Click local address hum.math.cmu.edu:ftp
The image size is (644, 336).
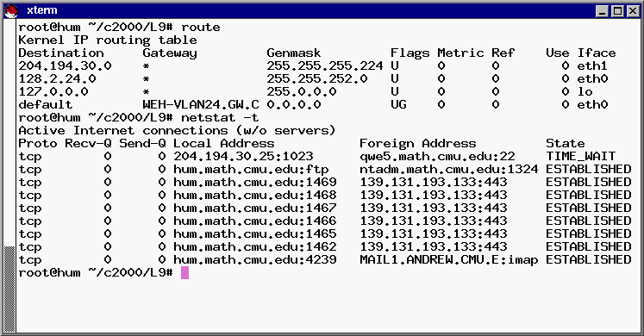251,169
